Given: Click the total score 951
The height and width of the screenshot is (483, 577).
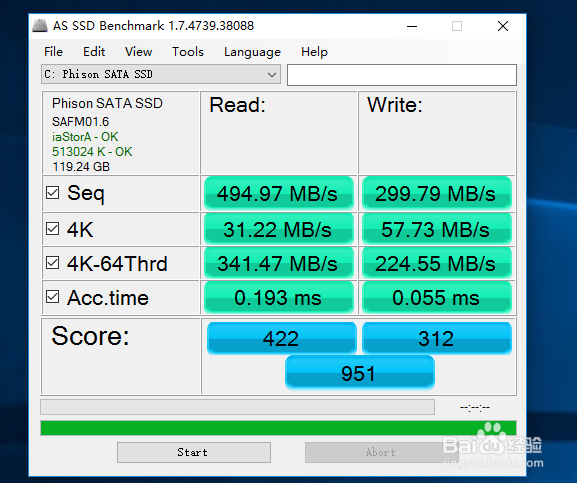Looking at the screenshot, I should 360,373.
